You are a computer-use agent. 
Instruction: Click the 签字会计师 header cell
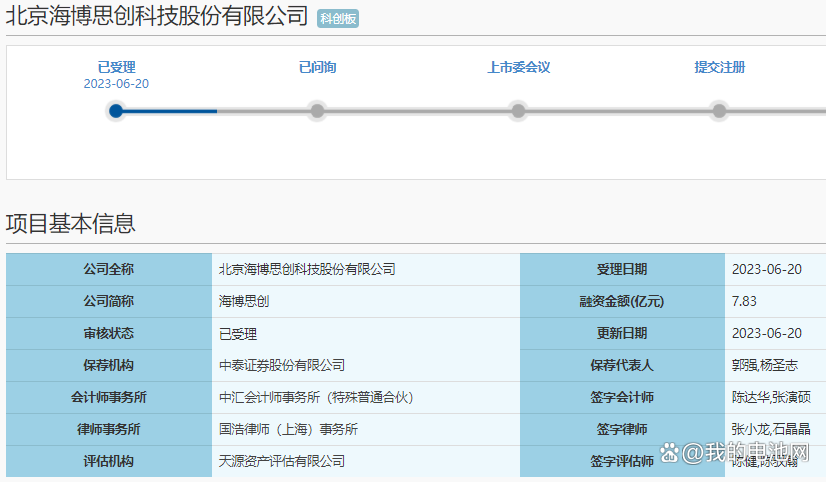pyautogui.click(x=622, y=398)
